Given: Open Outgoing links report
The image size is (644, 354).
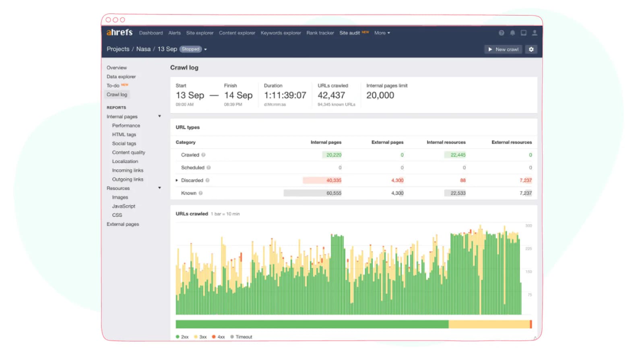Looking at the screenshot, I should pos(128,179).
